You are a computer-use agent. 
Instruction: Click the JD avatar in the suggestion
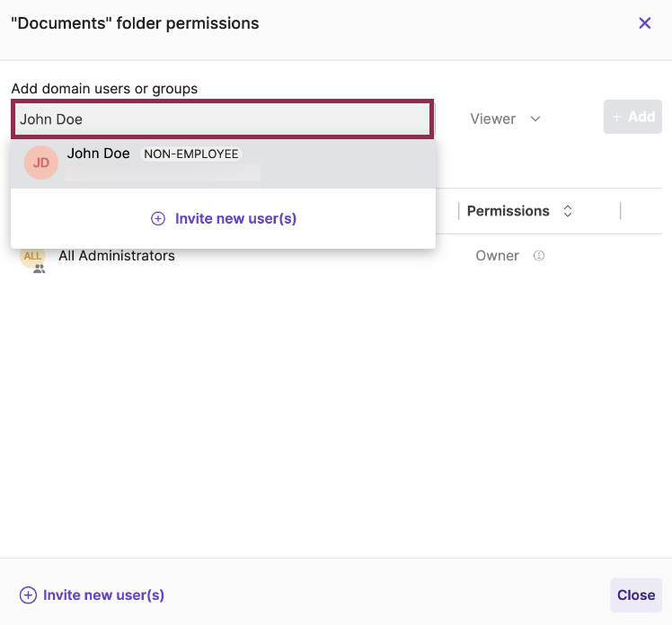point(41,163)
